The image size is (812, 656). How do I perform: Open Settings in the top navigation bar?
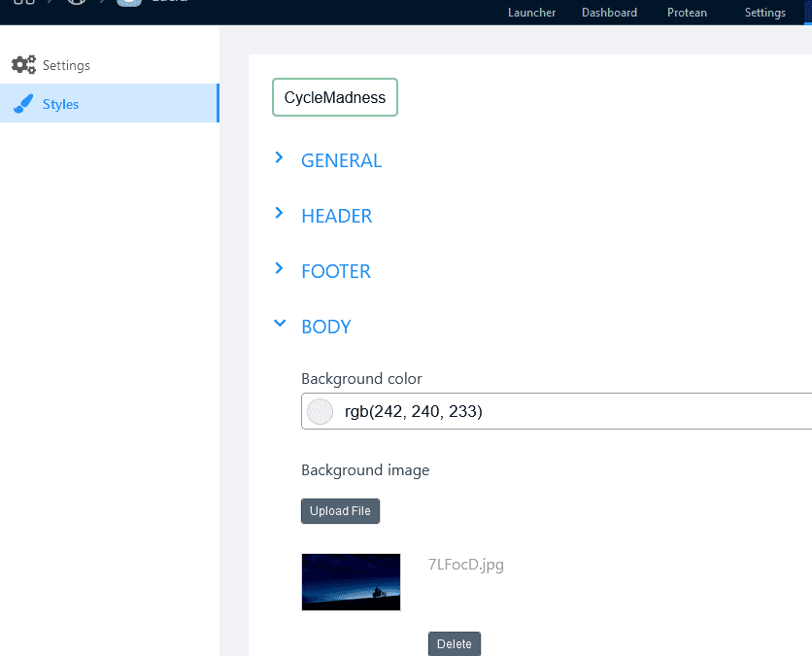pos(764,13)
